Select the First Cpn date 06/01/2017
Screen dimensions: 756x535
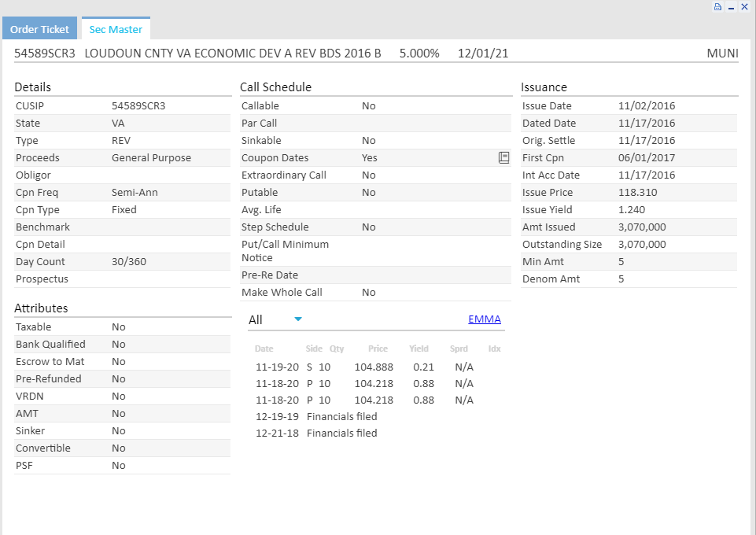(647, 157)
